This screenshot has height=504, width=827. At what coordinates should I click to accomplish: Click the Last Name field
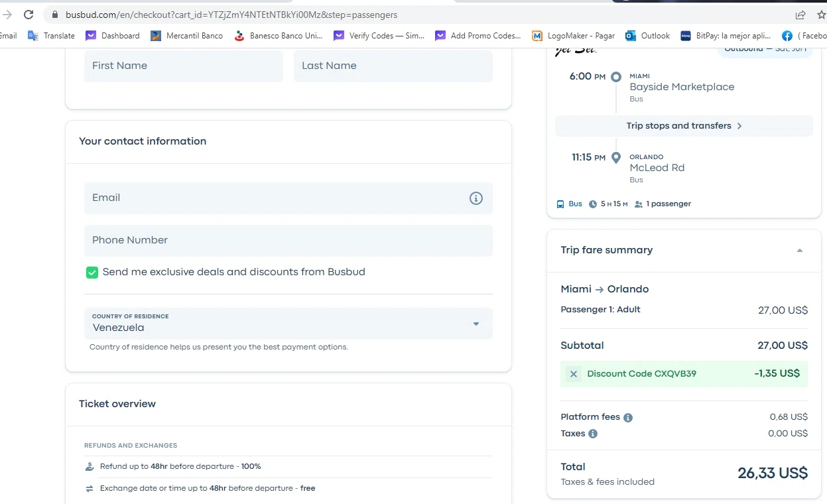point(393,66)
